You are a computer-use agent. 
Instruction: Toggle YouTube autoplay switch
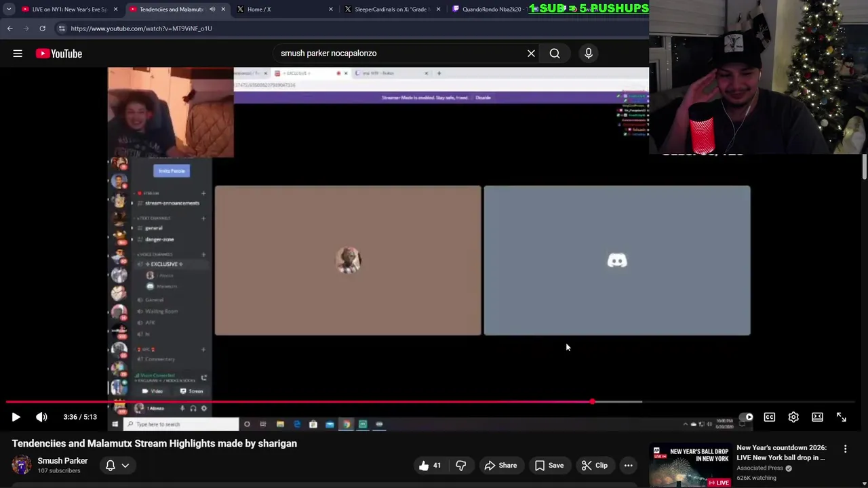pos(746,417)
